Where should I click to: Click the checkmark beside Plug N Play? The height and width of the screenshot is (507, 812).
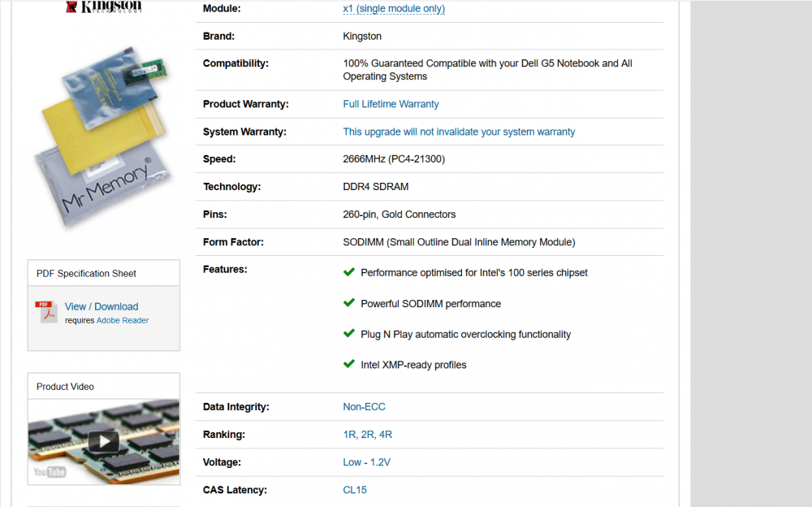[349, 334]
